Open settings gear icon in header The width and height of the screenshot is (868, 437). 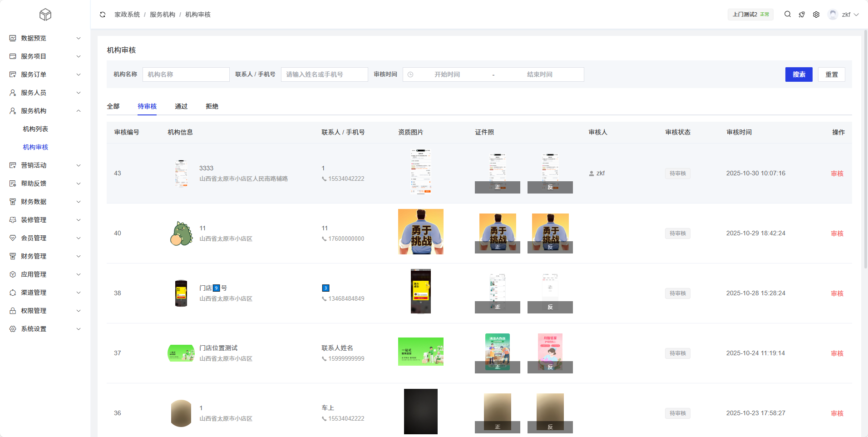(816, 15)
